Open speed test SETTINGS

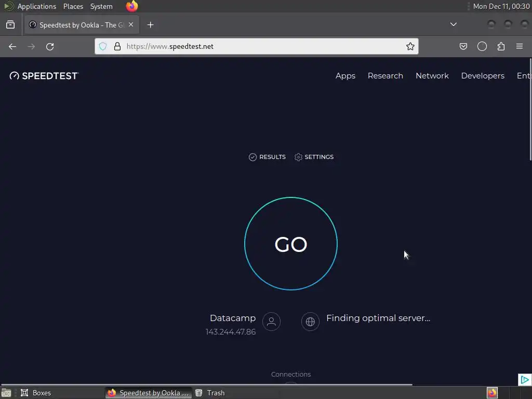click(x=314, y=157)
